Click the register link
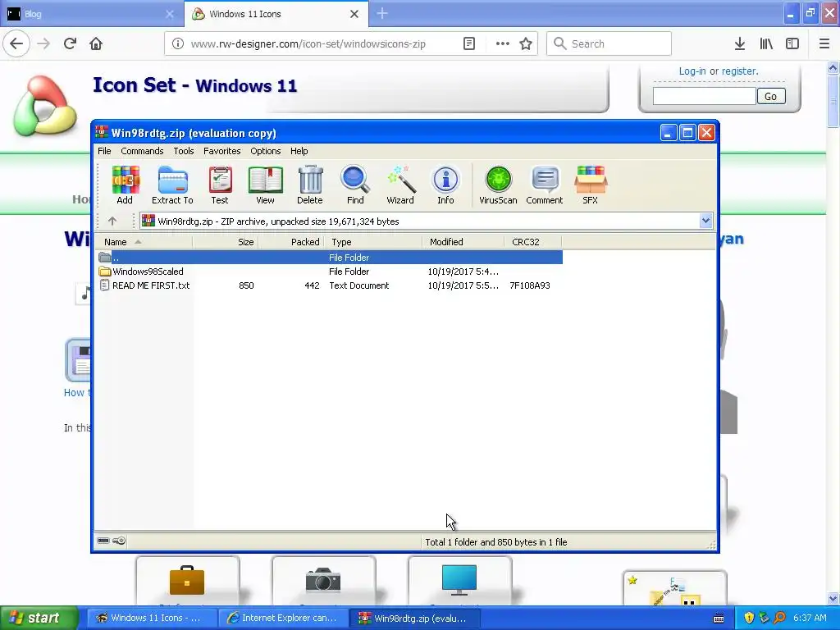This screenshot has height=630, width=840. 740,71
